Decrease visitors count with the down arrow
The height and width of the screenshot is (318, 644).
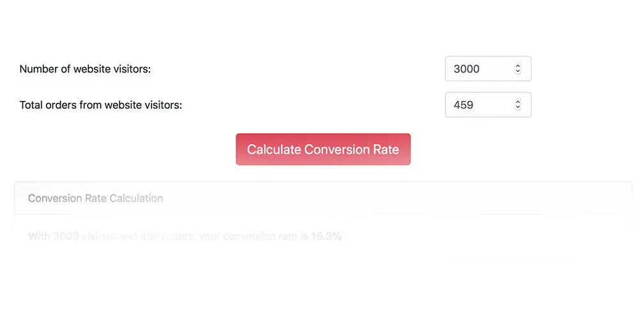517,72
